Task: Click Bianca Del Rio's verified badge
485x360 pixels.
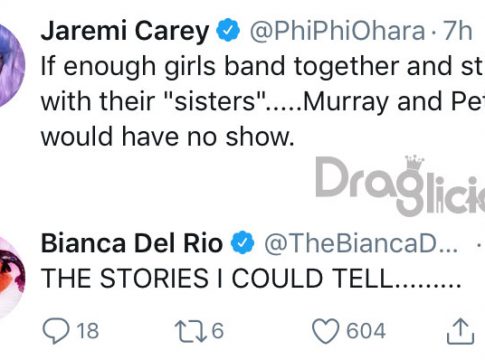Action: (243, 242)
